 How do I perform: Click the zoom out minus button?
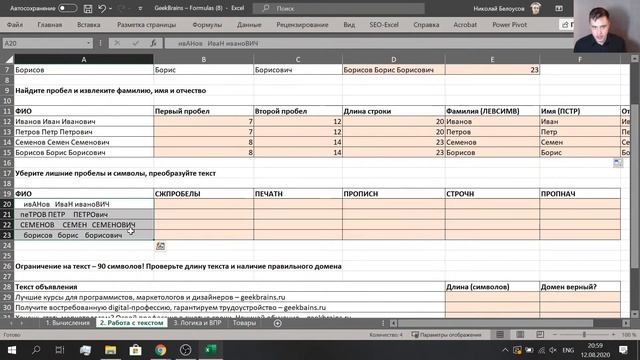click(x=555, y=335)
